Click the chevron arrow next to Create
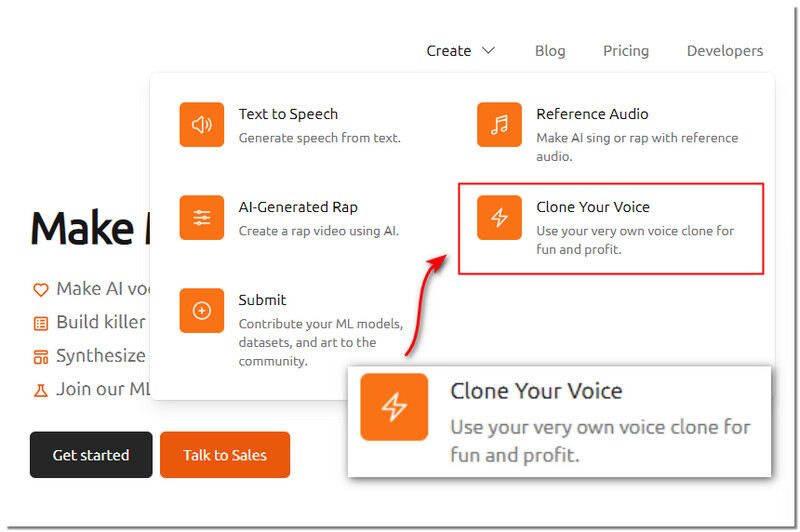Screen dimensions: 800x532 (x=488, y=51)
